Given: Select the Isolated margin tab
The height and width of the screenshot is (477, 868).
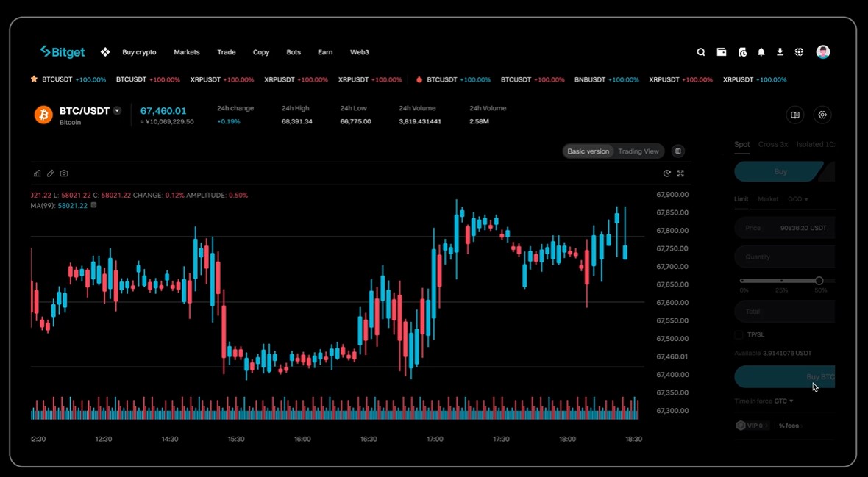Looking at the screenshot, I should (x=816, y=144).
